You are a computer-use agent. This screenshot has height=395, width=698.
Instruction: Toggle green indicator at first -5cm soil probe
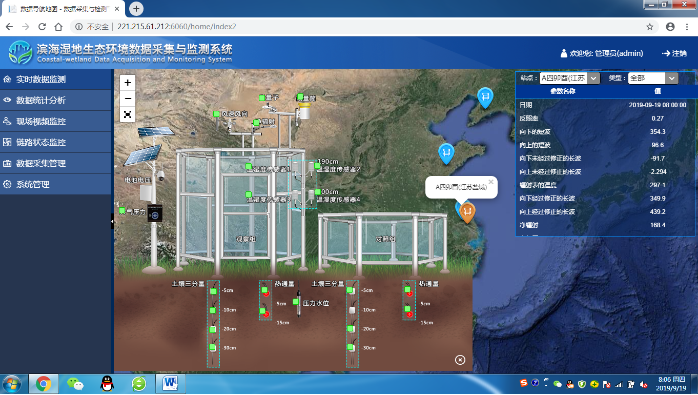213,291
